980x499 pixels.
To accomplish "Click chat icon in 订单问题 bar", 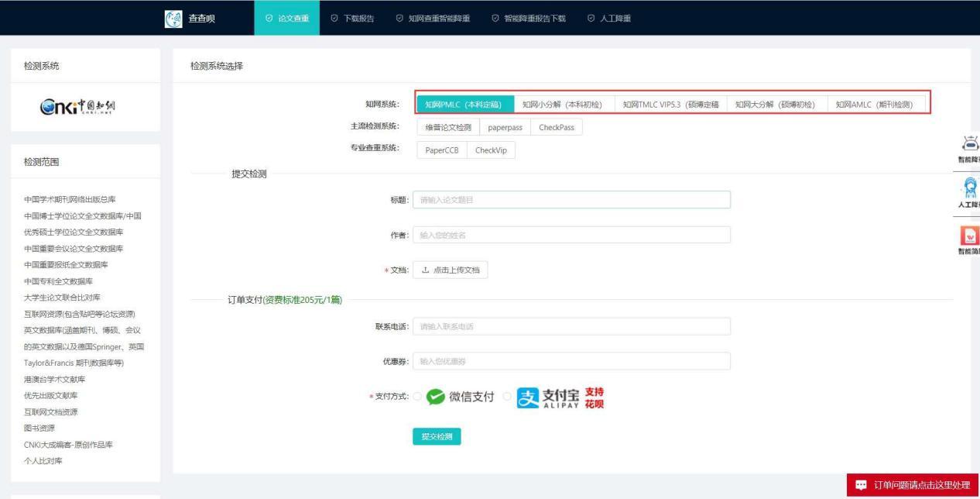I will tap(860, 485).
